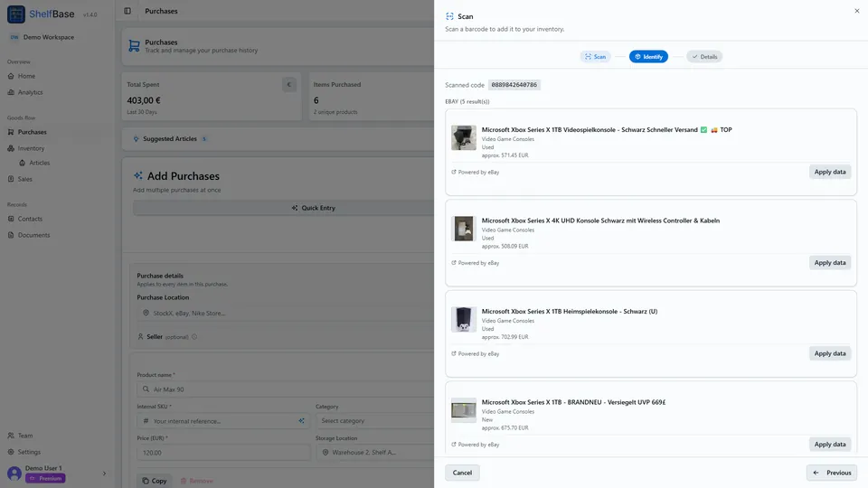Click the Demo User avatar
This screenshot has height=488, width=868.
pos(14,474)
